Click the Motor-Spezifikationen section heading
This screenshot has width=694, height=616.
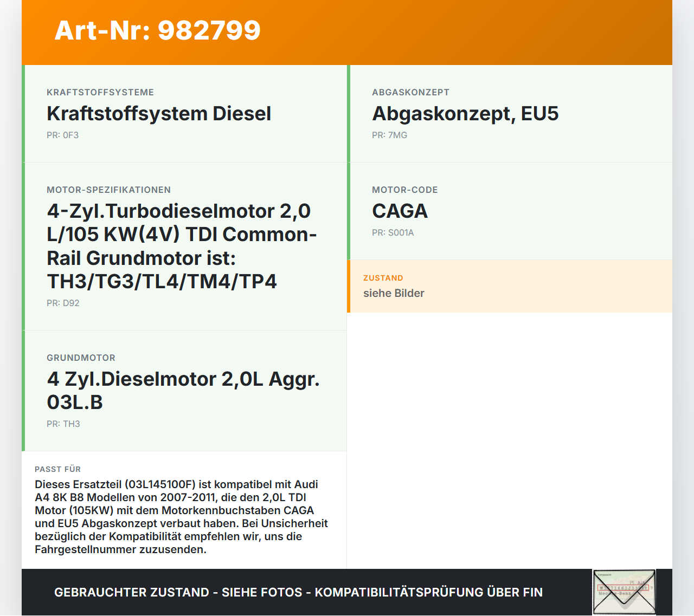[108, 190]
